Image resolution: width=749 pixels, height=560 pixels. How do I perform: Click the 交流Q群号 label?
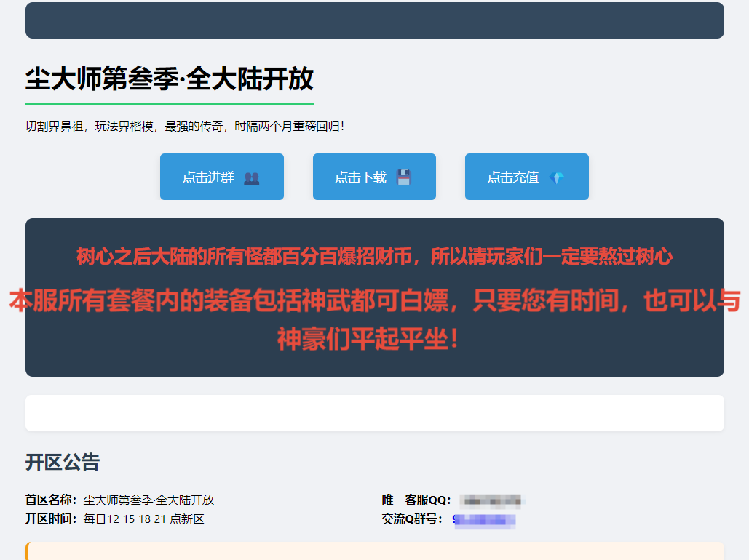pyautogui.click(x=412, y=519)
